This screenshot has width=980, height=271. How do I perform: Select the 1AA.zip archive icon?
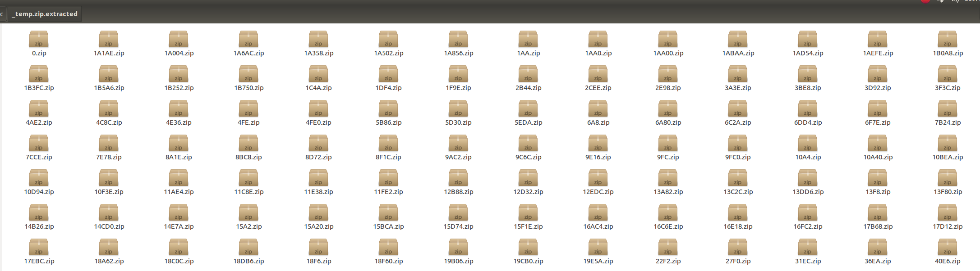pos(528,39)
